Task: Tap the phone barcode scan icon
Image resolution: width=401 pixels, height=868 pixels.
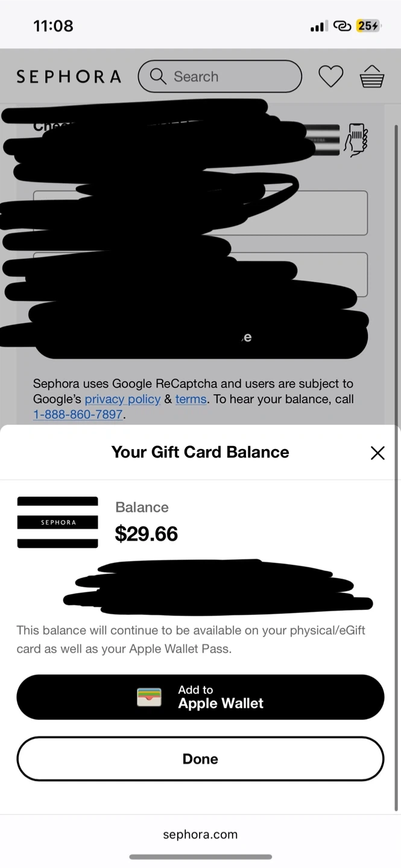Action: tap(356, 140)
